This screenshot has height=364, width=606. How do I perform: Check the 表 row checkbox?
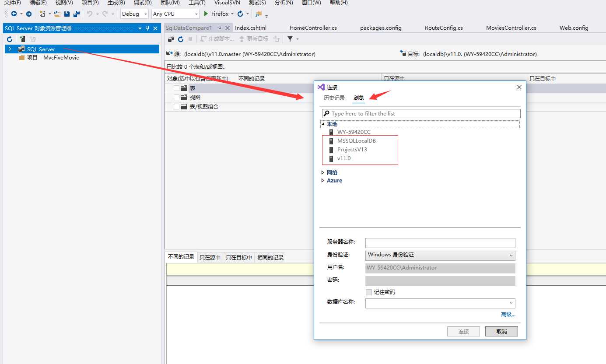pyautogui.click(x=176, y=88)
